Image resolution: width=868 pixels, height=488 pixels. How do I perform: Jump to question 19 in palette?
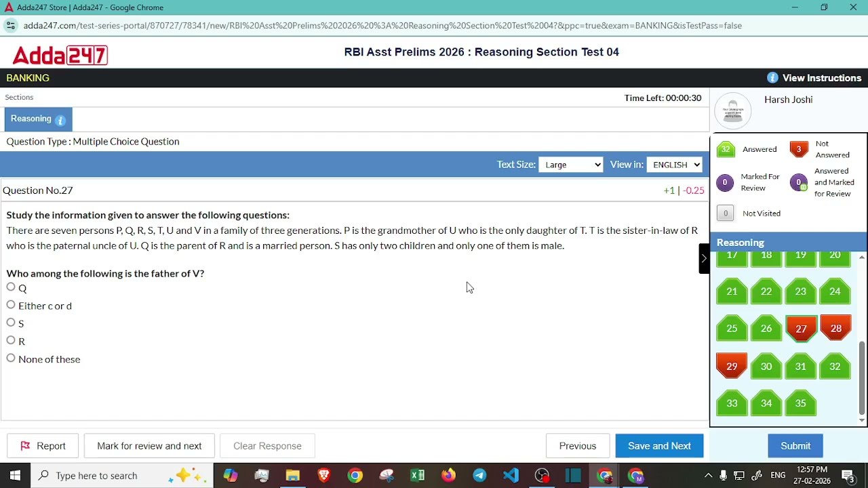coord(801,257)
